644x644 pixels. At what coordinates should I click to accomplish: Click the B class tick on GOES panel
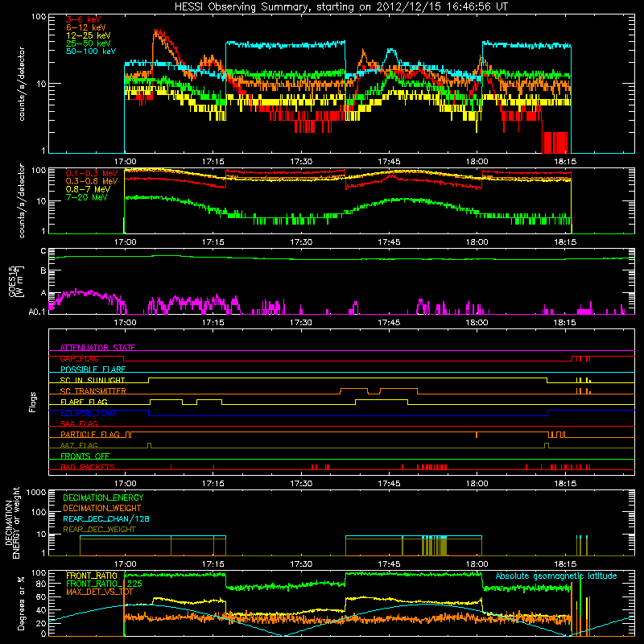(x=43, y=271)
